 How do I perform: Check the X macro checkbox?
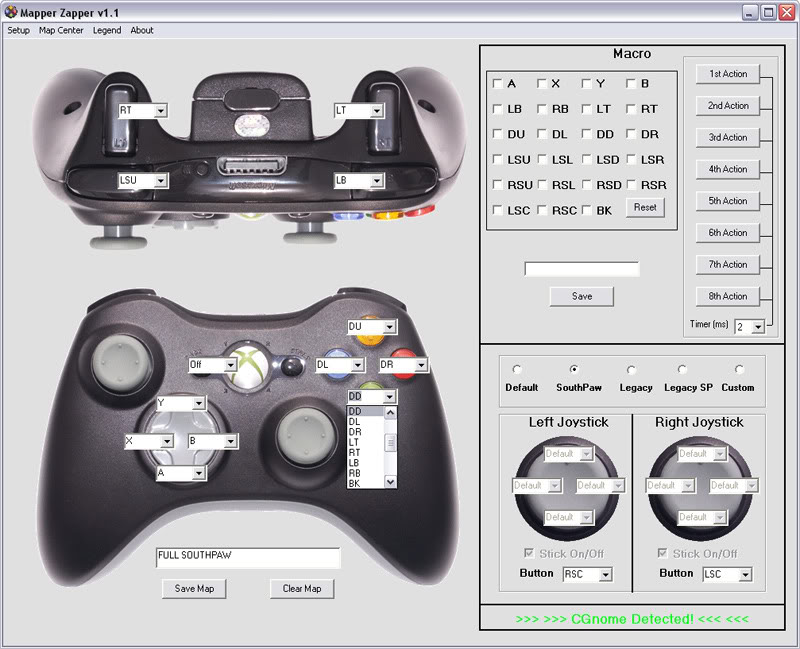coord(542,83)
